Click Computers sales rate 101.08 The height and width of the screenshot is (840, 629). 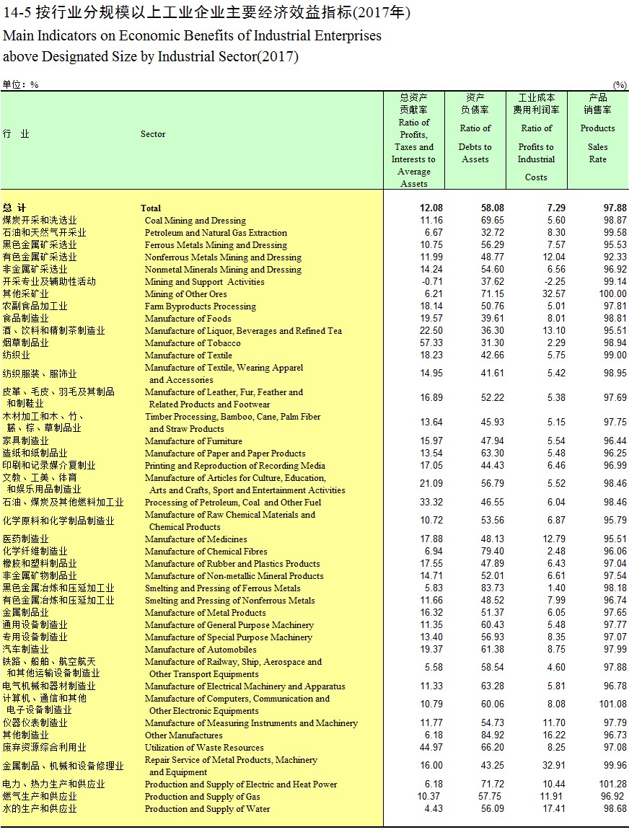tap(613, 704)
